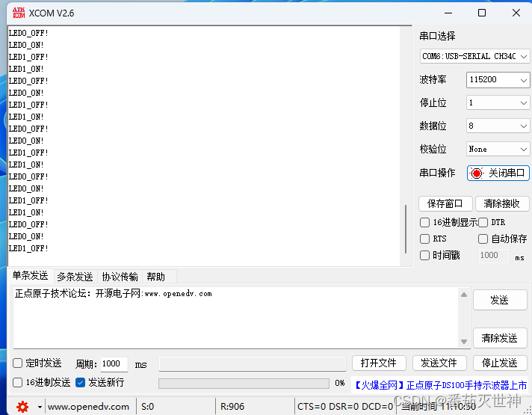This screenshot has width=532, height=415.
Task: Switch to the 单条发送 tab
Action: coord(30,275)
